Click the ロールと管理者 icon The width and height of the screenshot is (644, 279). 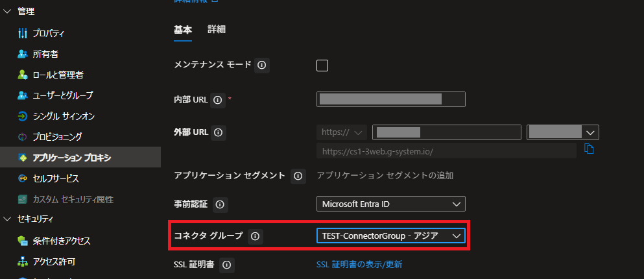pyautogui.click(x=23, y=75)
